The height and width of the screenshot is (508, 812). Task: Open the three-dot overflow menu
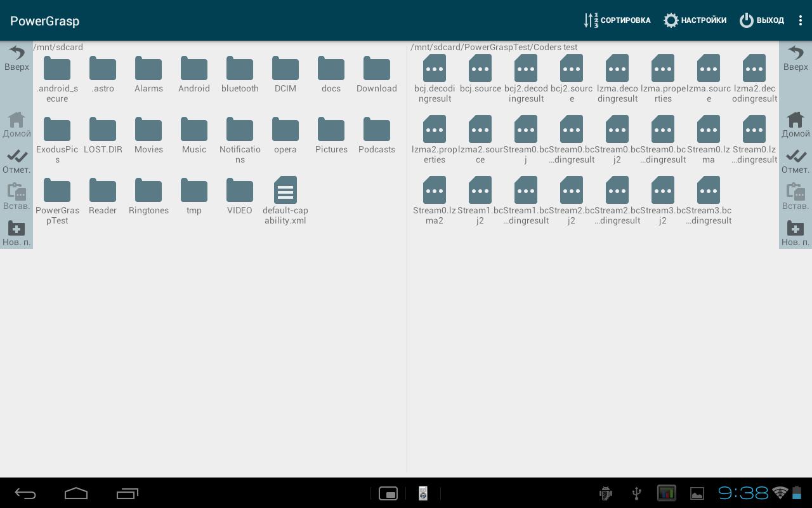[x=801, y=20]
